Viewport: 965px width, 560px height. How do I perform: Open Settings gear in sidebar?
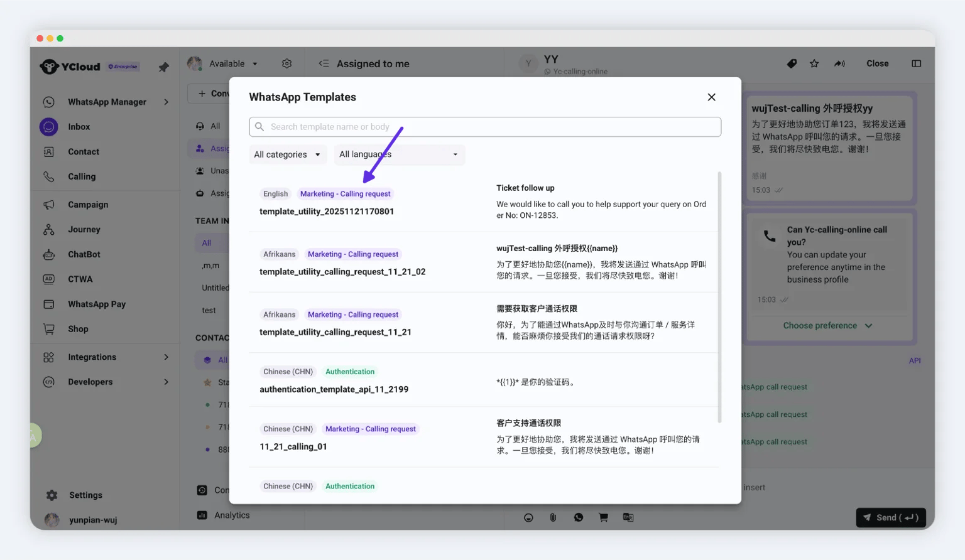(x=52, y=495)
